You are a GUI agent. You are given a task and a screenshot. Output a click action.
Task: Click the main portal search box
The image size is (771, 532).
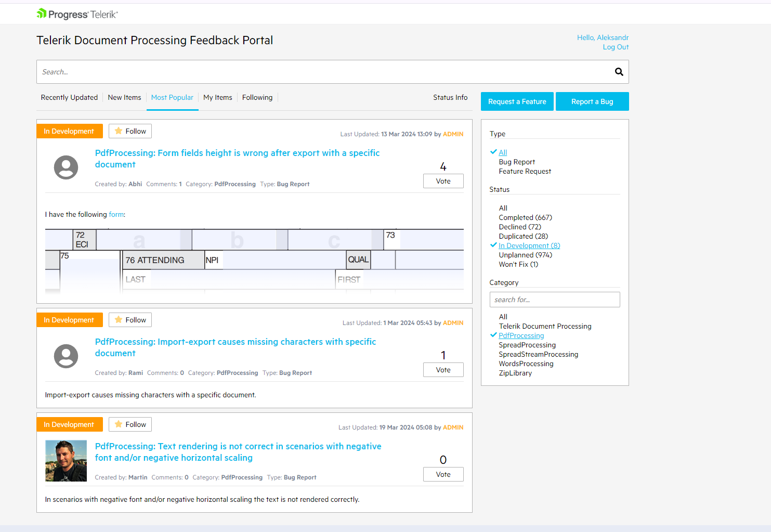(x=322, y=72)
